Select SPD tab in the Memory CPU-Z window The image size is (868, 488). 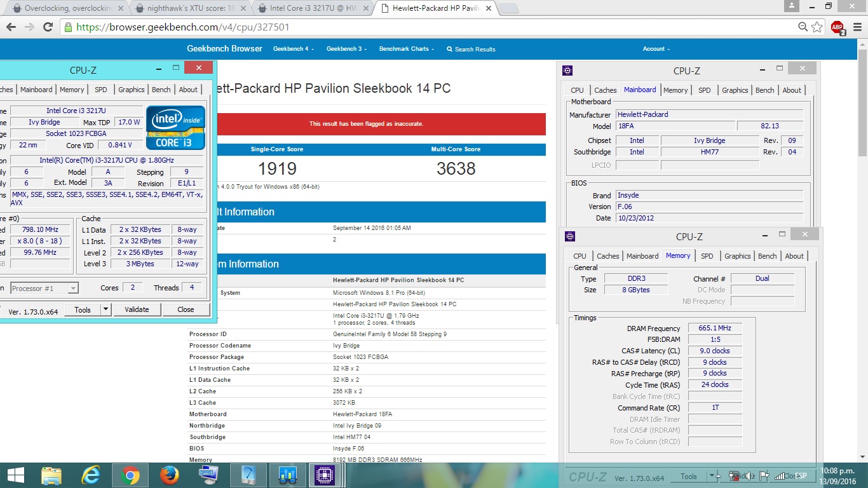tap(707, 256)
